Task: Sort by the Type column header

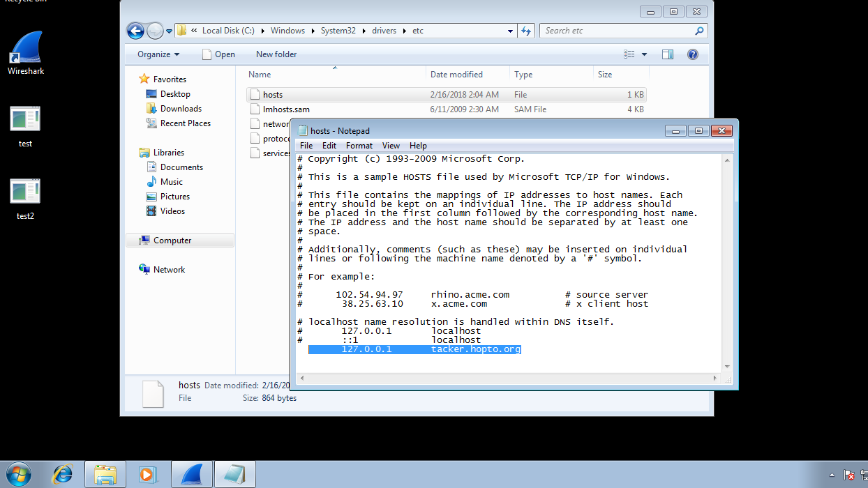Action: click(x=551, y=75)
